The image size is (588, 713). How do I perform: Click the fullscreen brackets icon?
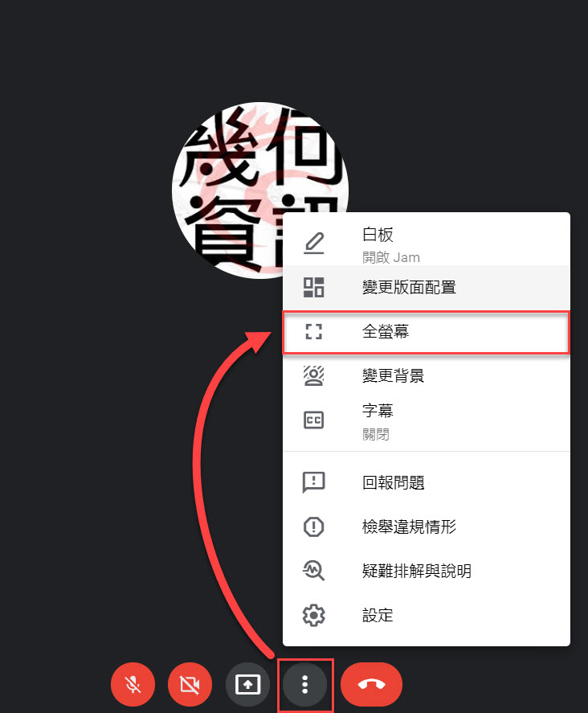313,331
